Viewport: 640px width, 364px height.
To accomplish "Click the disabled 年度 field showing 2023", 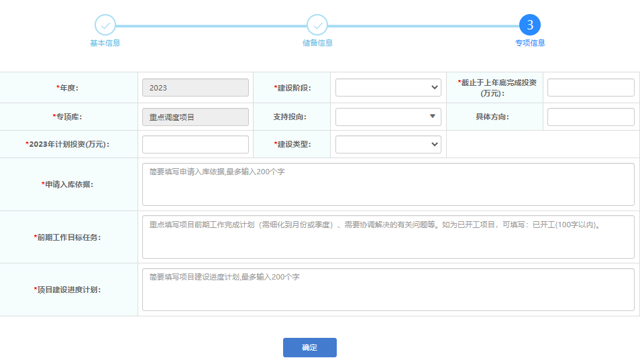I will (195, 88).
